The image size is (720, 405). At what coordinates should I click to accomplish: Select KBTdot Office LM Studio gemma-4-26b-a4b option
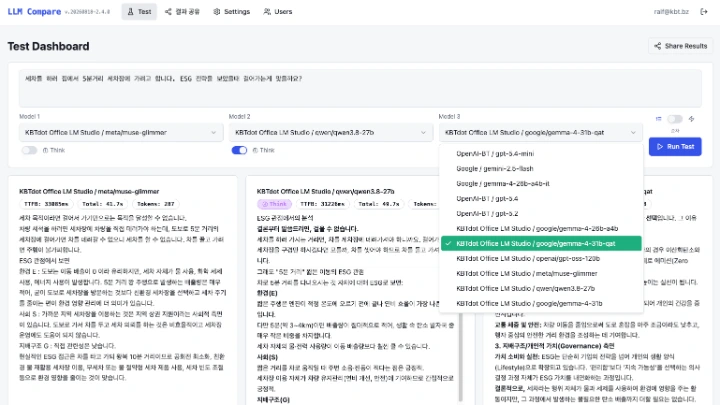pos(541,228)
